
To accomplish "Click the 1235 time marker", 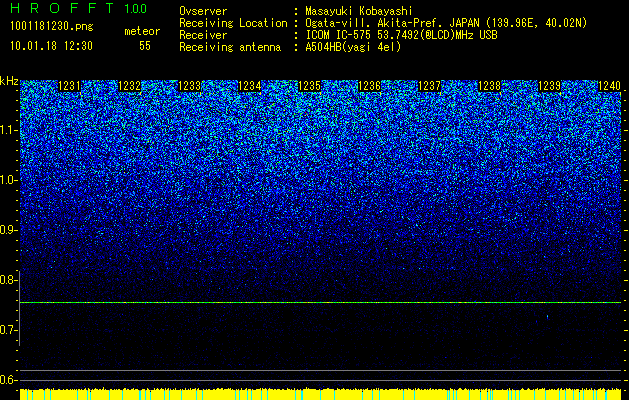I will 310,86.
